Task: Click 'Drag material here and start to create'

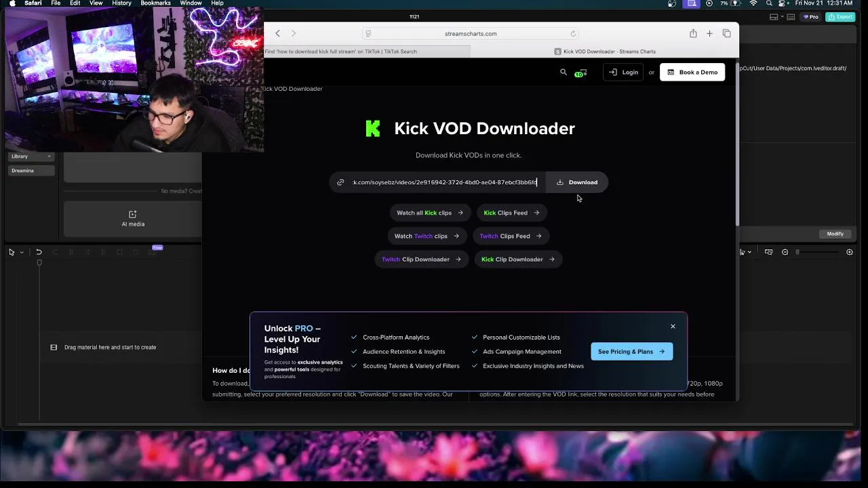Action: [x=110, y=347]
